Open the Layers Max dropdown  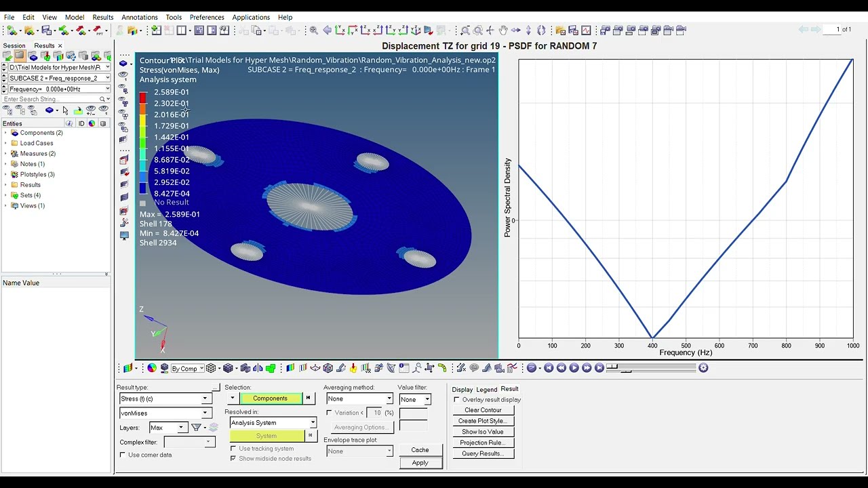168,428
